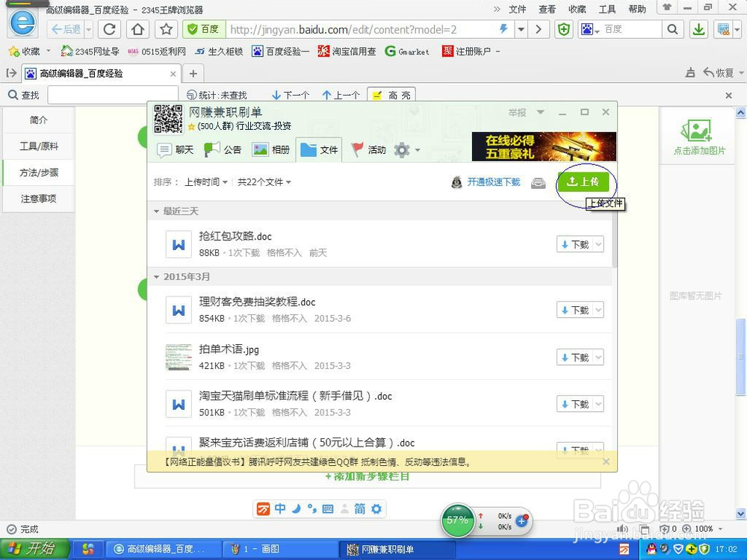Click the Sogou input method logo

click(x=263, y=509)
